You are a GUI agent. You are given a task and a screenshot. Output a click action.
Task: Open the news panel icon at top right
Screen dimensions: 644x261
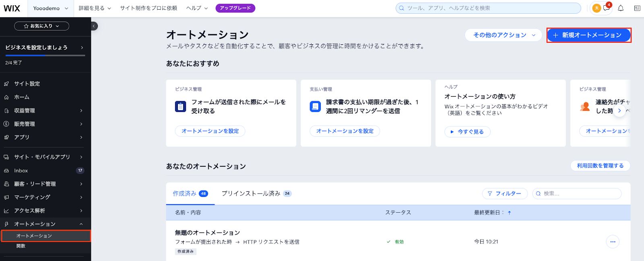[637, 8]
